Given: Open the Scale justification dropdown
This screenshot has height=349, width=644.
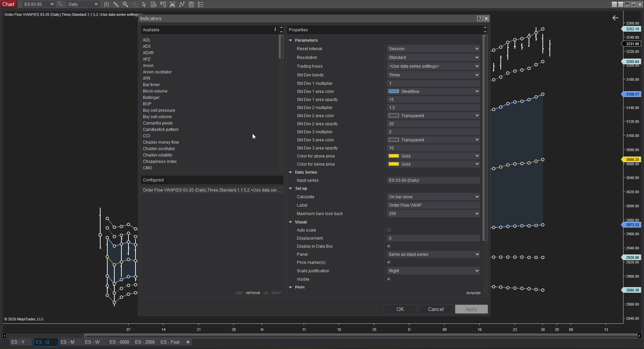Looking at the screenshot, I should (433, 271).
